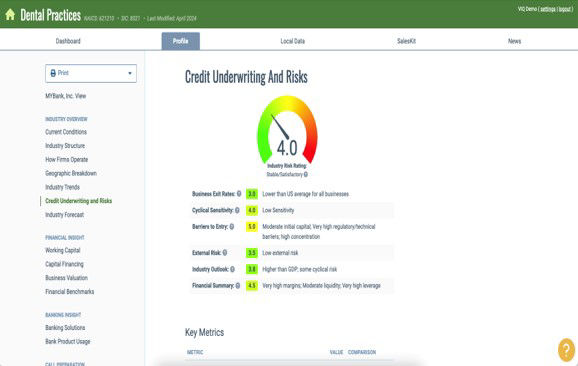
Task: Select Financial Benchmarks in the sidebar
Action: pos(70,292)
